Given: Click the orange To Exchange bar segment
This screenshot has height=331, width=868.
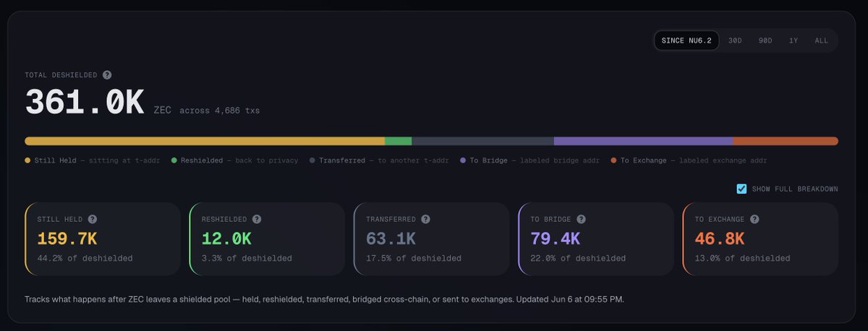Looking at the screenshot, I should click(x=786, y=141).
